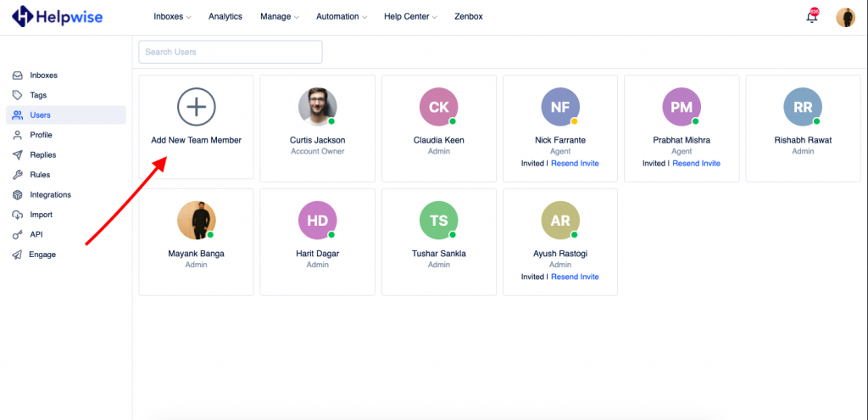Open Engage in the sidebar
The width and height of the screenshot is (868, 420).
click(42, 255)
